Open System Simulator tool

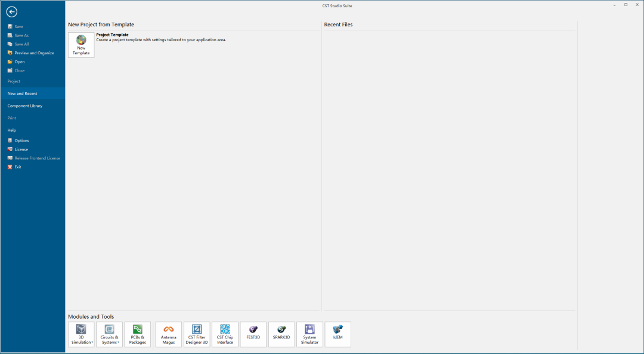pyautogui.click(x=309, y=334)
